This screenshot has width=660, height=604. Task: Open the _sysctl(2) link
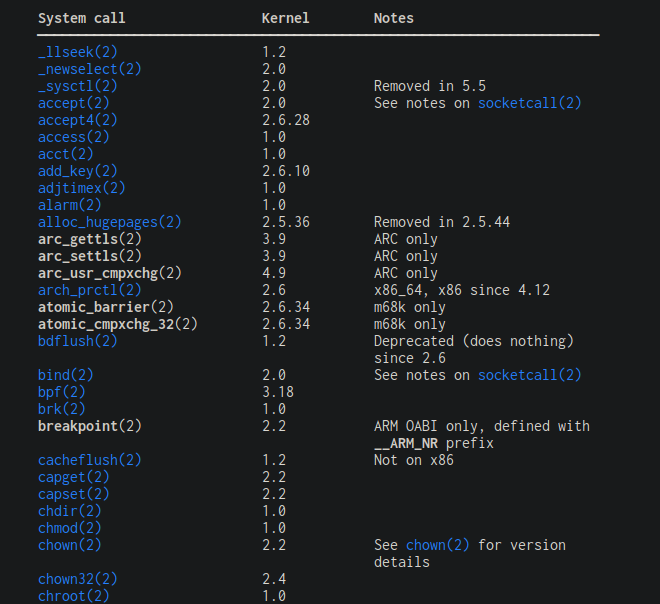[x=82, y=86]
